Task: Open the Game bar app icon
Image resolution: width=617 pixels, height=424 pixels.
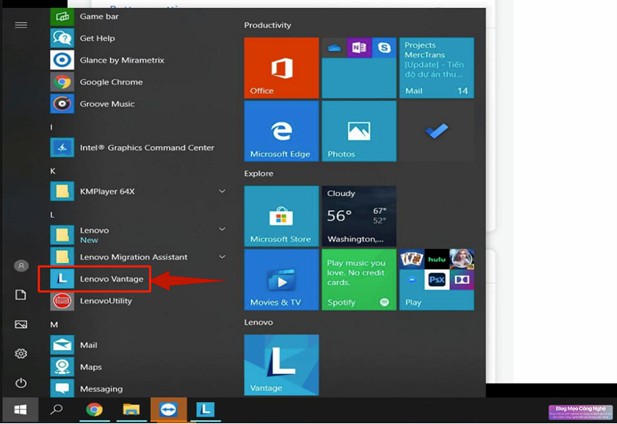Action: click(x=62, y=17)
